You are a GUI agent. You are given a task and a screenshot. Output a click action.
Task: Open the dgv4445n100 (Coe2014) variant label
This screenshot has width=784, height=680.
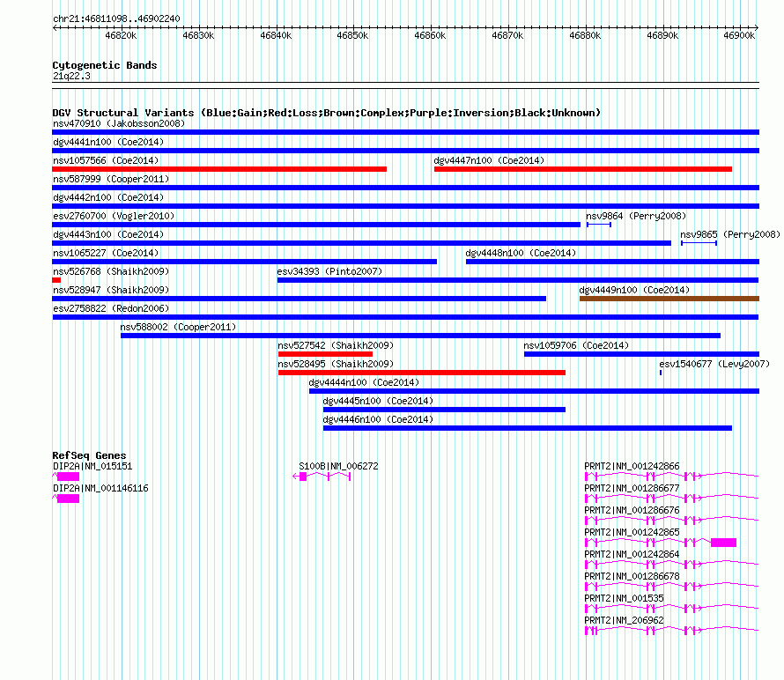378,401
